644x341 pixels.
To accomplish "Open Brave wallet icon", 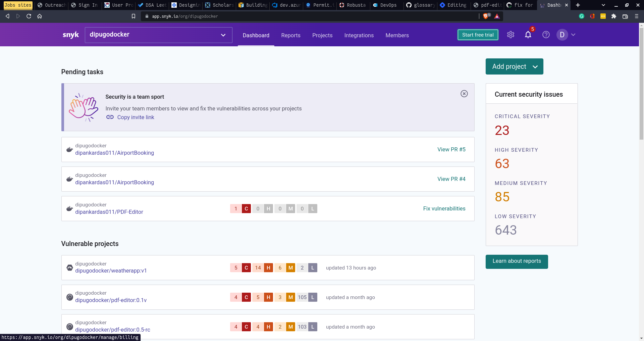I will click(x=625, y=16).
